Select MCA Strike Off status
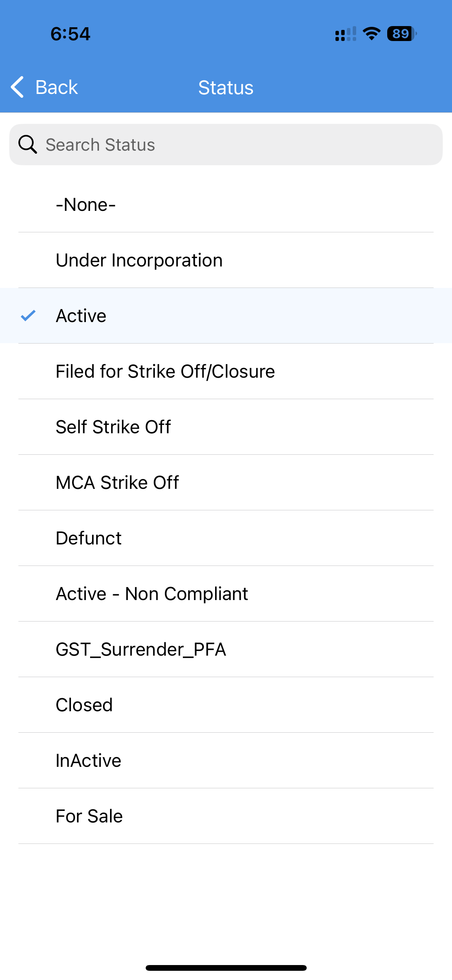This screenshot has width=452, height=980. tap(226, 482)
